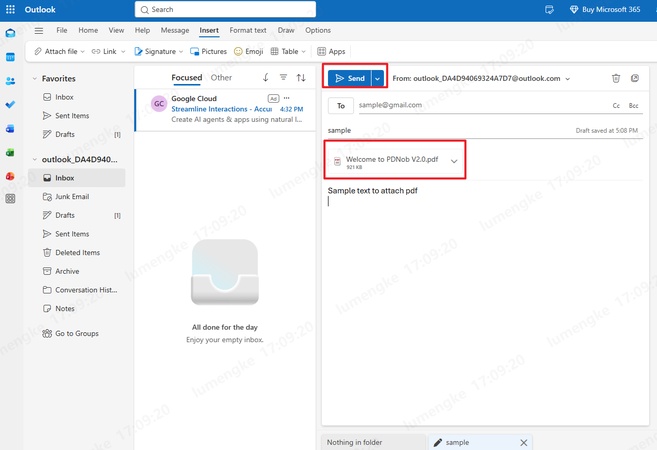Collapse the Favorites folder group

(x=35, y=78)
